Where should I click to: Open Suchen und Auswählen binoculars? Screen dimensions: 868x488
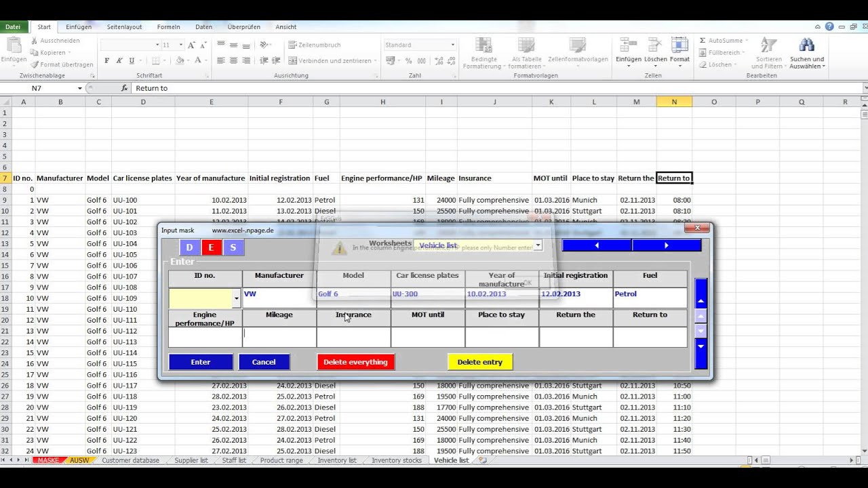tap(807, 54)
